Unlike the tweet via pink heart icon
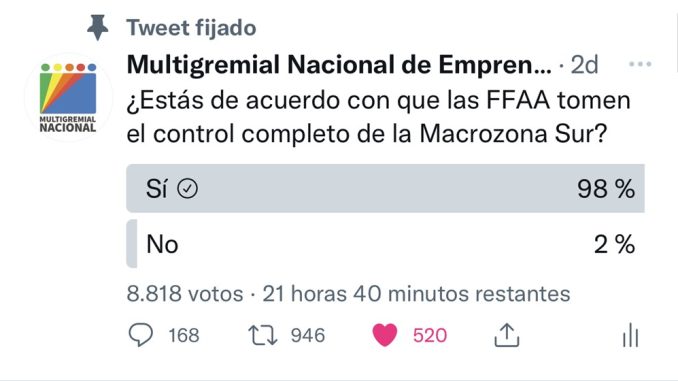 [x=384, y=335]
